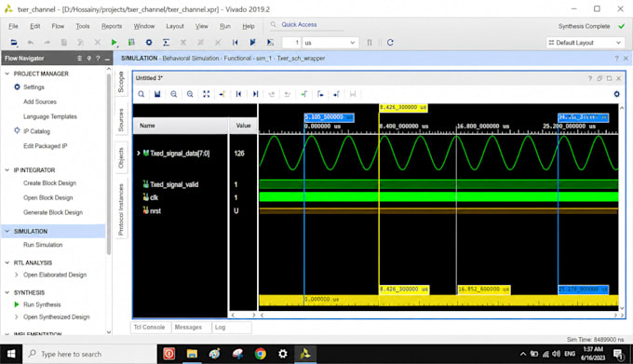Click the Restart simulation toolbar icon
Image resolution: width=633 pixels, height=364 pixels.
coord(235,43)
